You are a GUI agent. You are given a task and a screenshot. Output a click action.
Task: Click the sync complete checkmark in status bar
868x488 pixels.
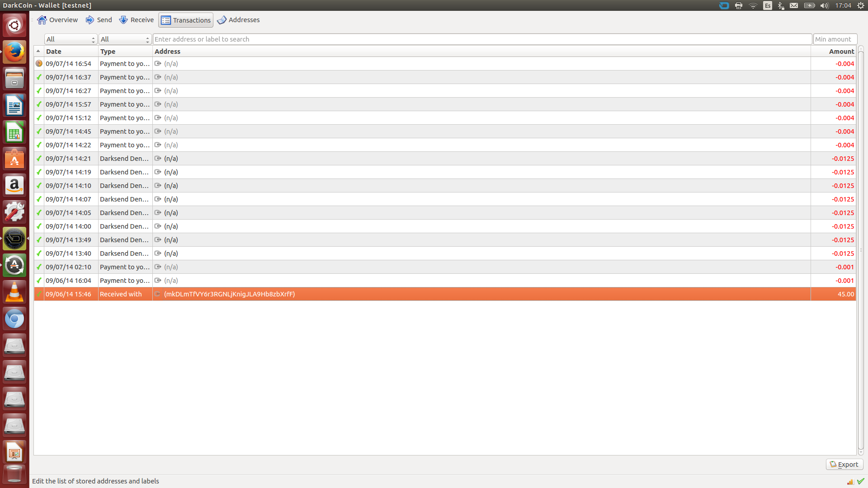[x=861, y=481]
